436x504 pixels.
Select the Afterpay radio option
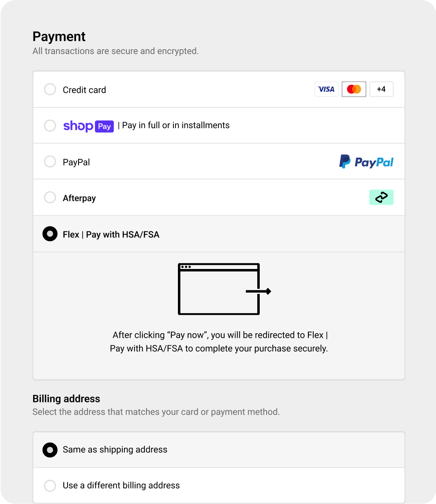tap(50, 198)
